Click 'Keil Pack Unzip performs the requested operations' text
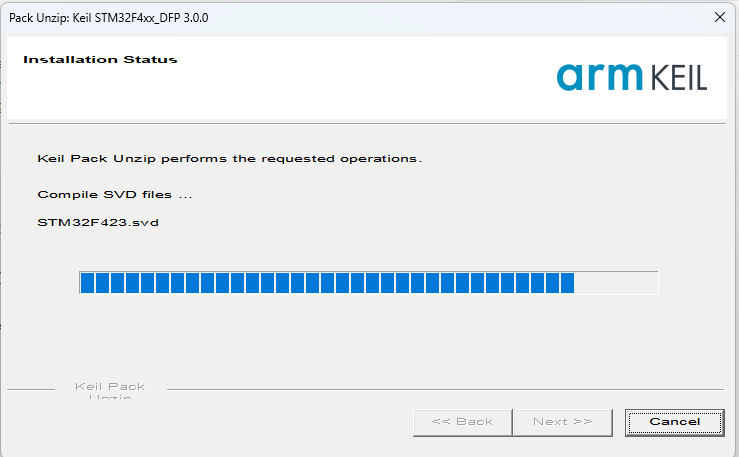This screenshot has height=457, width=739. [x=230, y=159]
